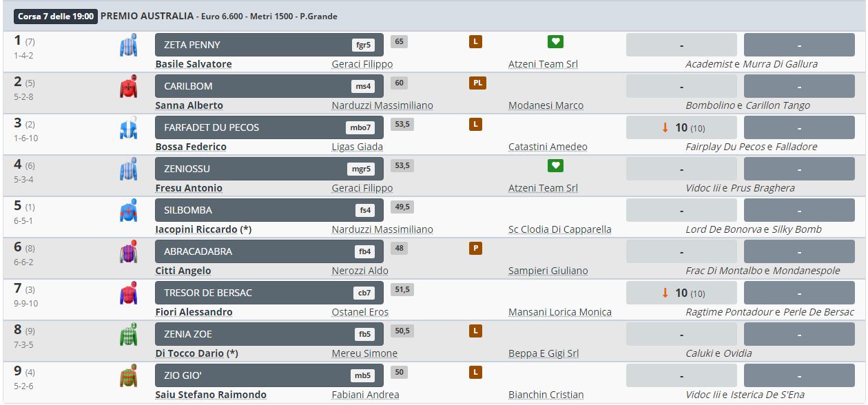Click the L badge for Farfadet Du Pecos
The width and height of the screenshot is (868, 405).
tap(475, 125)
